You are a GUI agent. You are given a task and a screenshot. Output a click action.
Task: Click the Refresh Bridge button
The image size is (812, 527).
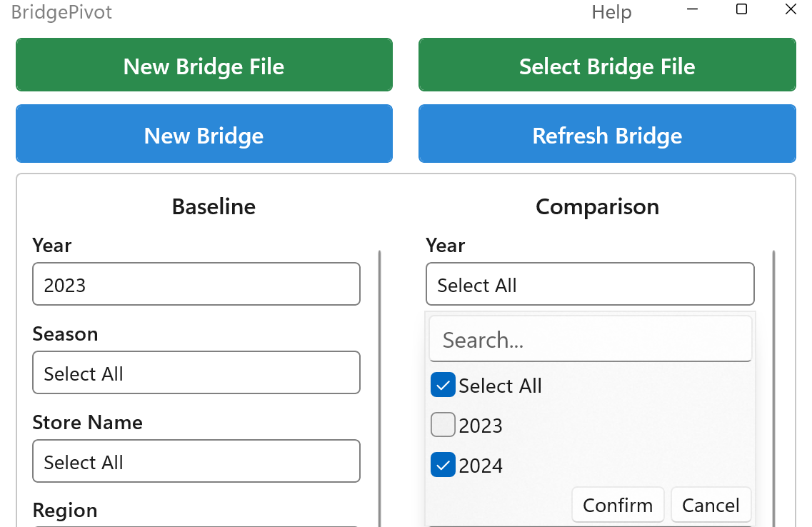(607, 134)
